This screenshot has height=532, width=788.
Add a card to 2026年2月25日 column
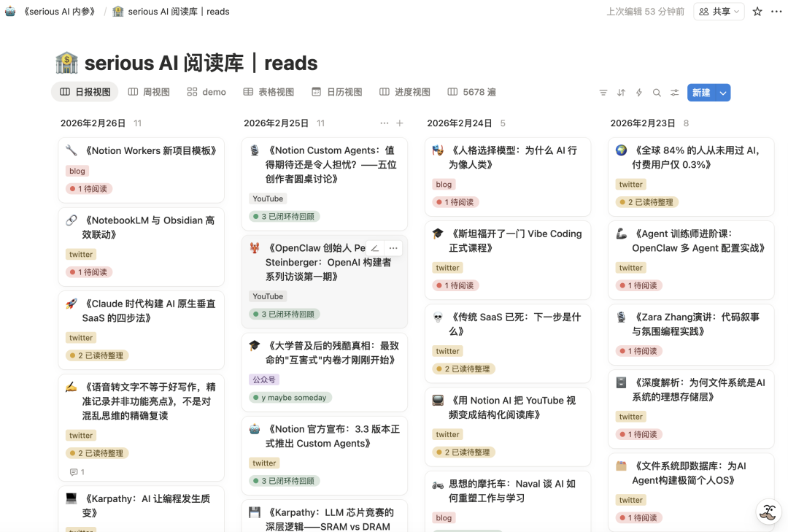click(x=400, y=123)
